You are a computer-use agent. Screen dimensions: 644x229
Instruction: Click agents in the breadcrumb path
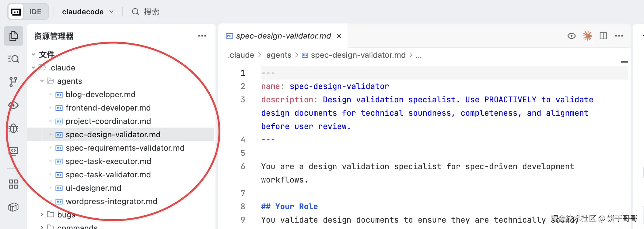click(x=278, y=55)
